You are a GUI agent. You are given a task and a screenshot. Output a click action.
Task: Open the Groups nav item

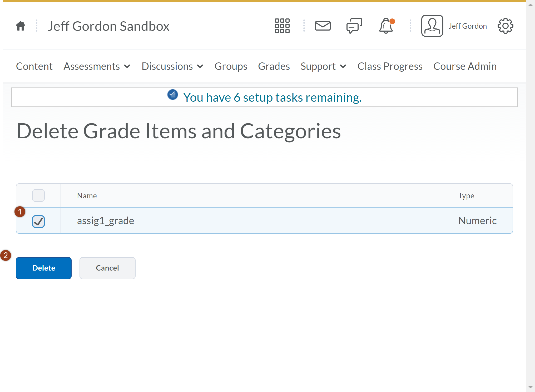click(x=231, y=66)
